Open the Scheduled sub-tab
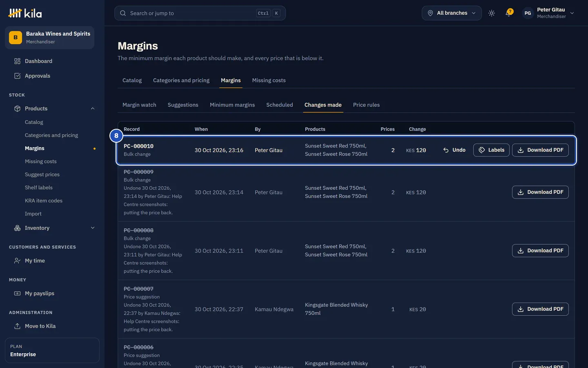The width and height of the screenshot is (588, 368). pyautogui.click(x=280, y=105)
